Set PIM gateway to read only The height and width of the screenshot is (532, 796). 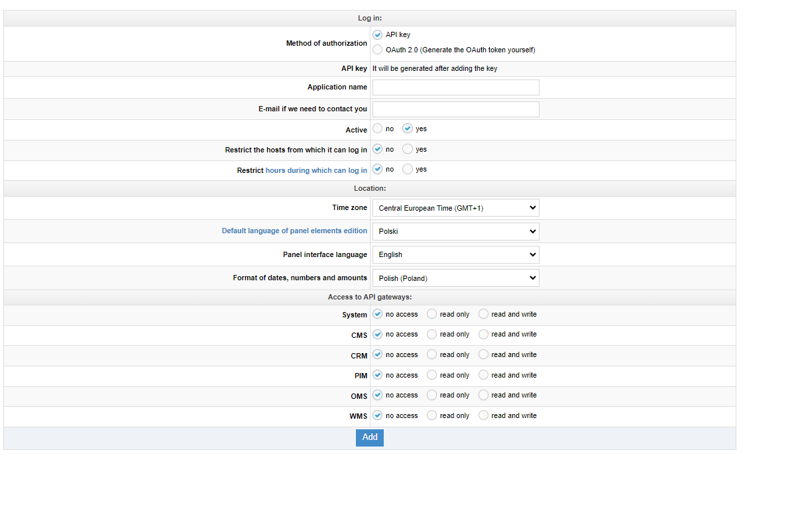pos(432,374)
